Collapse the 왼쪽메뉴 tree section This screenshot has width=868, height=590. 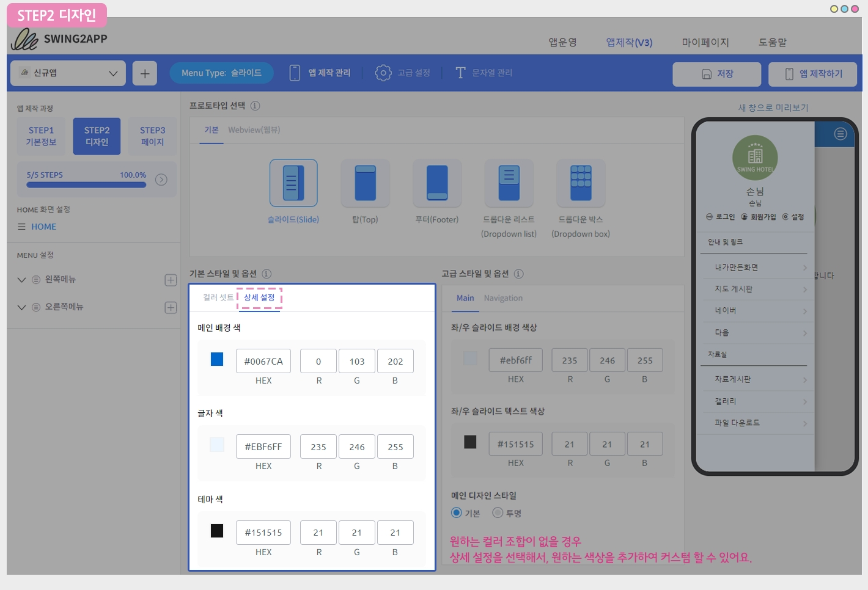coord(21,280)
